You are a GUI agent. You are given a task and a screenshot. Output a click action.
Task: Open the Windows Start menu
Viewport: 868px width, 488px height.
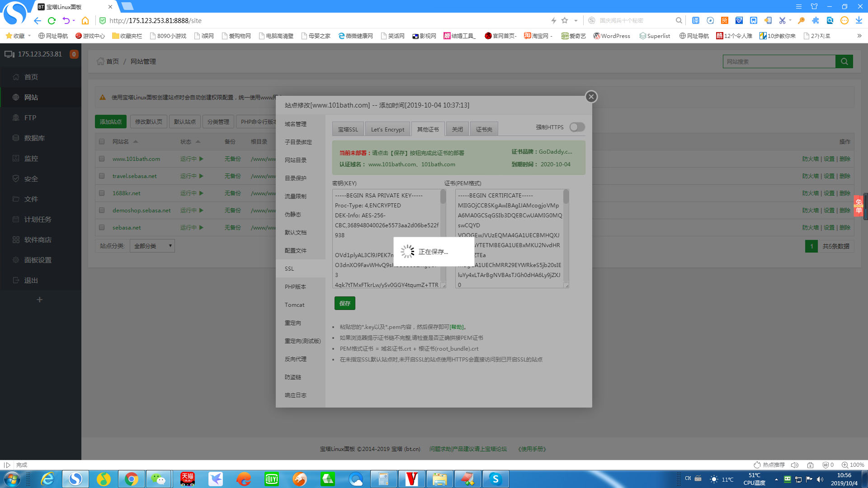click(x=12, y=479)
